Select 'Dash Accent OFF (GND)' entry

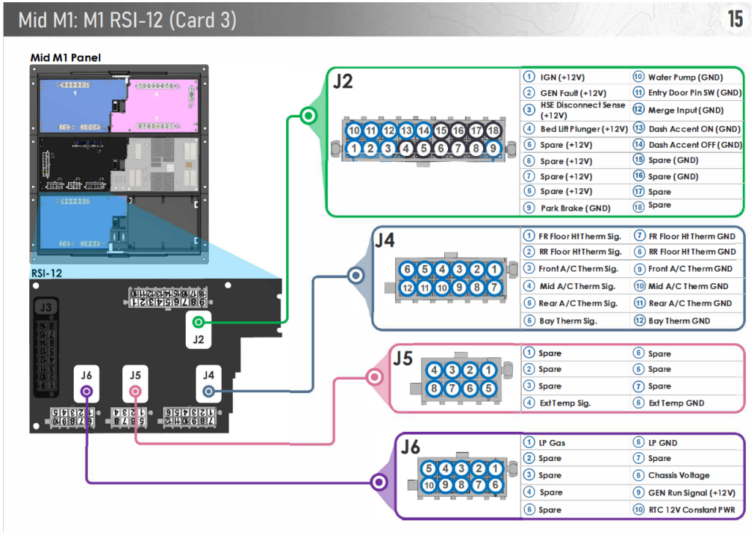click(695, 145)
